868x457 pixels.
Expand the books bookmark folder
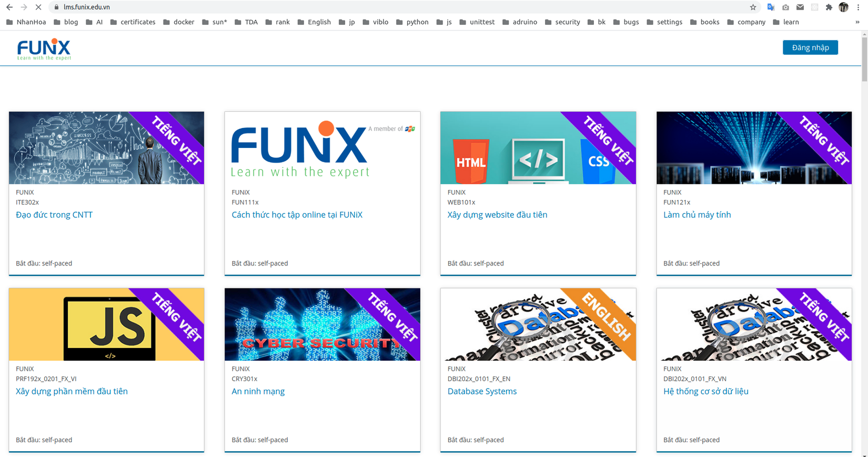(x=704, y=22)
